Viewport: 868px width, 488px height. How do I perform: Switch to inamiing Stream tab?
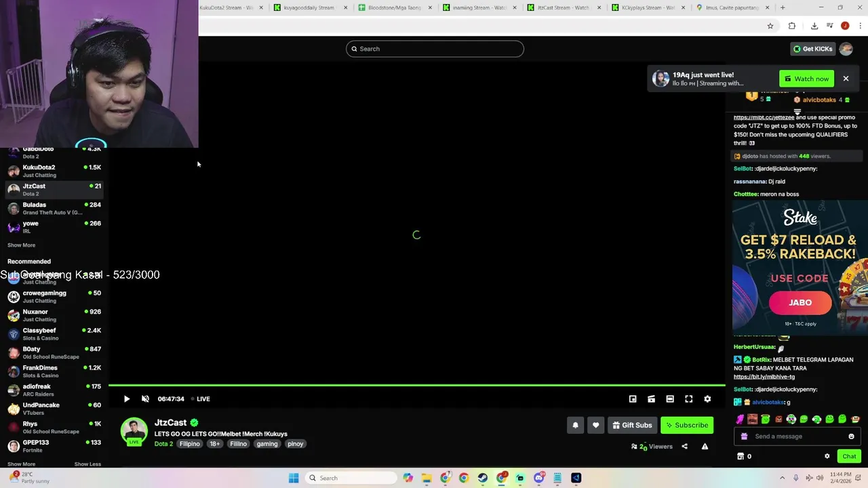[x=481, y=7]
